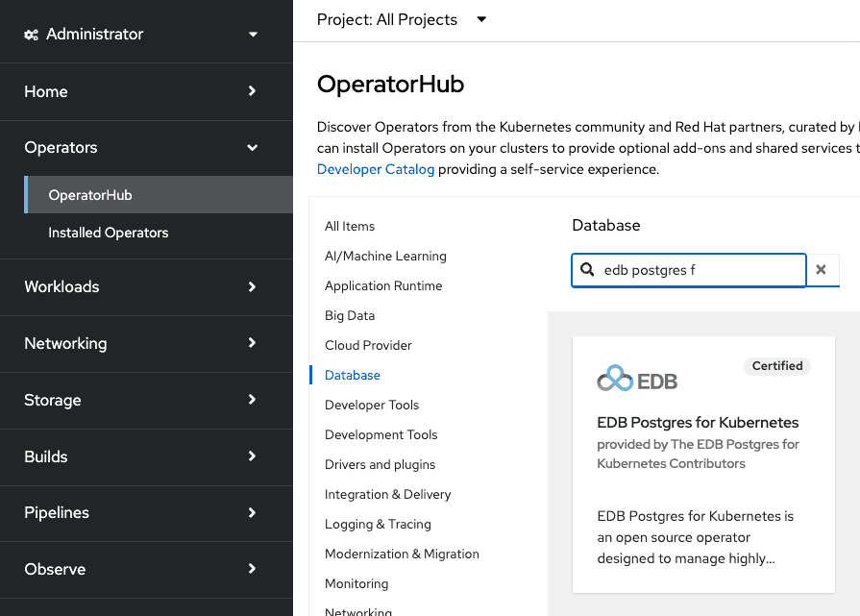Click the gear icon beside Administrator
The width and height of the screenshot is (860, 616).
coord(30,33)
